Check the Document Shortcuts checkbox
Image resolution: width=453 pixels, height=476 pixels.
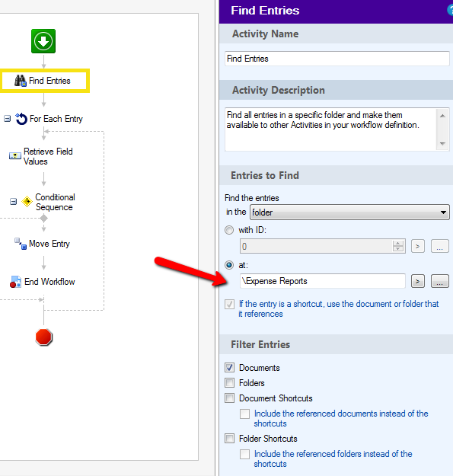click(x=230, y=398)
